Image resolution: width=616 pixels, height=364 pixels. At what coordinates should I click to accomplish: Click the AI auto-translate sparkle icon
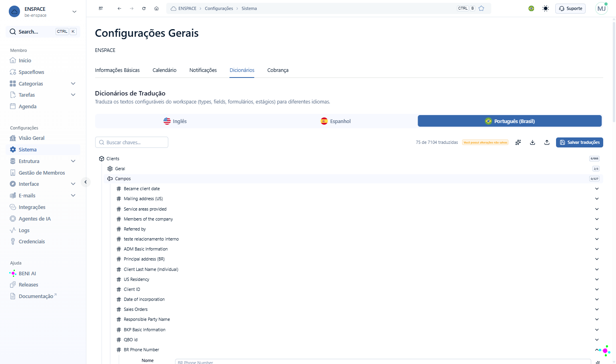click(518, 142)
